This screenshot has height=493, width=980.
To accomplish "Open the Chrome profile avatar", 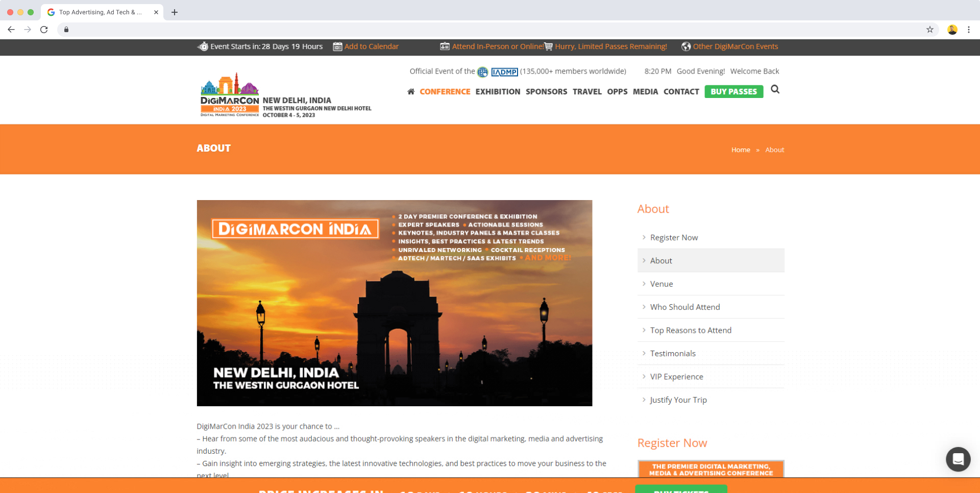I will 952,30.
